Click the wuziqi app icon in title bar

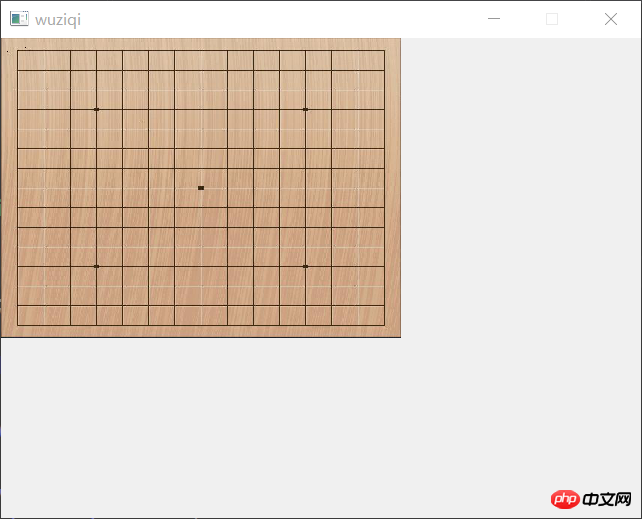pyautogui.click(x=19, y=19)
